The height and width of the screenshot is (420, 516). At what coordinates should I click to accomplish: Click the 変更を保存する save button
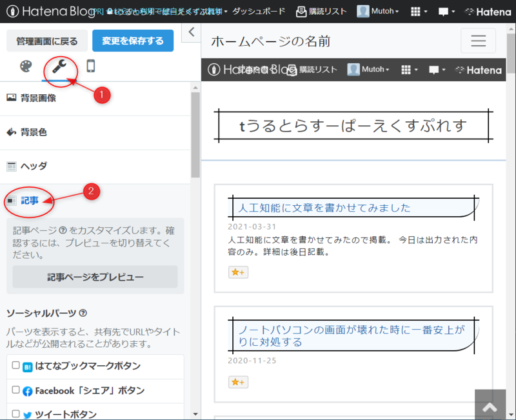click(x=132, y=41)
